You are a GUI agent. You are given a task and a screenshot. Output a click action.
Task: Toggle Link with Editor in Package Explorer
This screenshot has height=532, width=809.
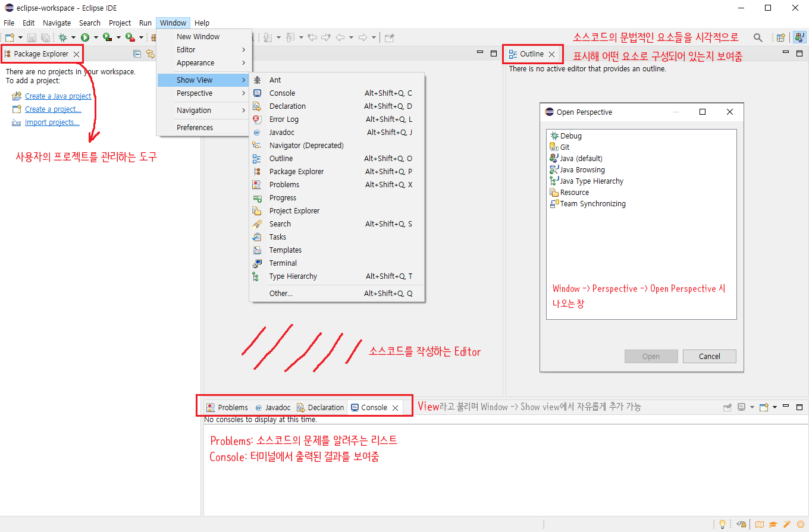(x=150, y=54)
